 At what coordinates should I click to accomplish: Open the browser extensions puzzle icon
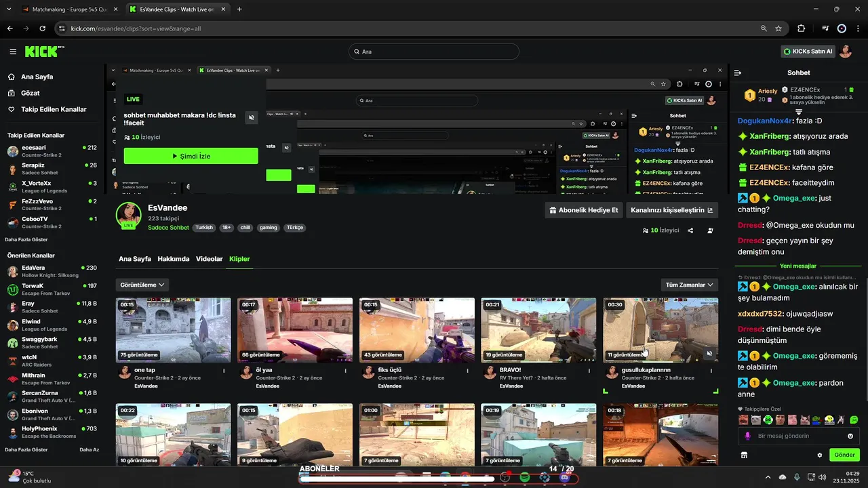click(x=801, y=28)
